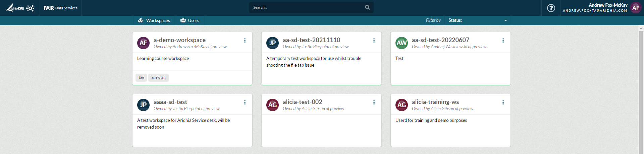Screen dimensions: 644x154
Task: Click the 'anewtag' tag chip
Action: tap(158, 77)
